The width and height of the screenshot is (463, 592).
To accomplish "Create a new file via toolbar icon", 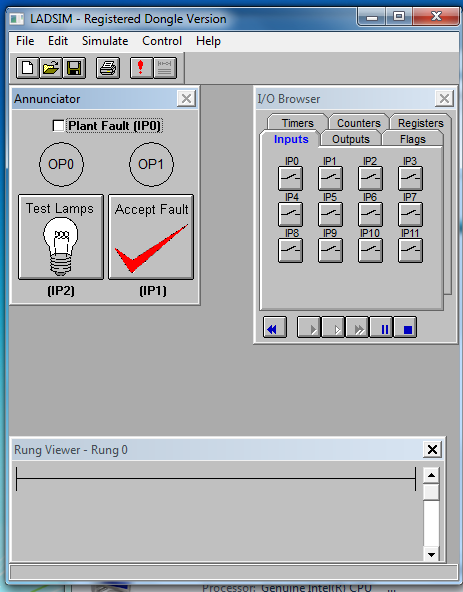I will (x=28, y=68).
